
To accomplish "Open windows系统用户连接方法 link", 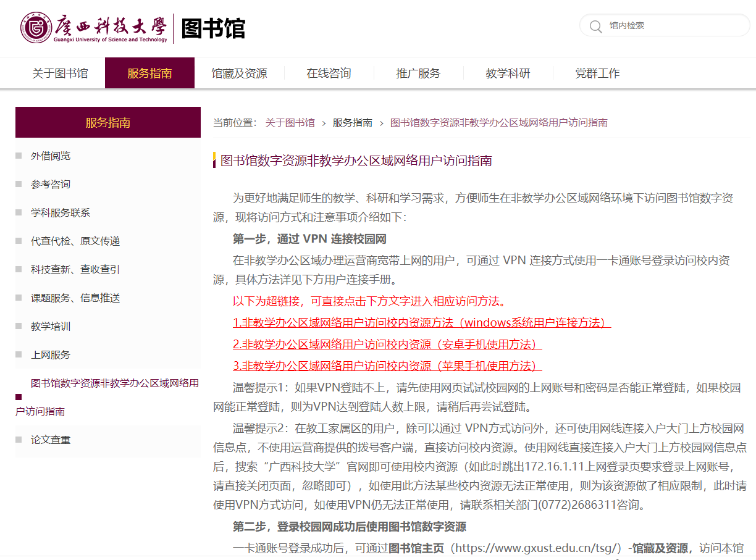I will (x=422, y=322).
